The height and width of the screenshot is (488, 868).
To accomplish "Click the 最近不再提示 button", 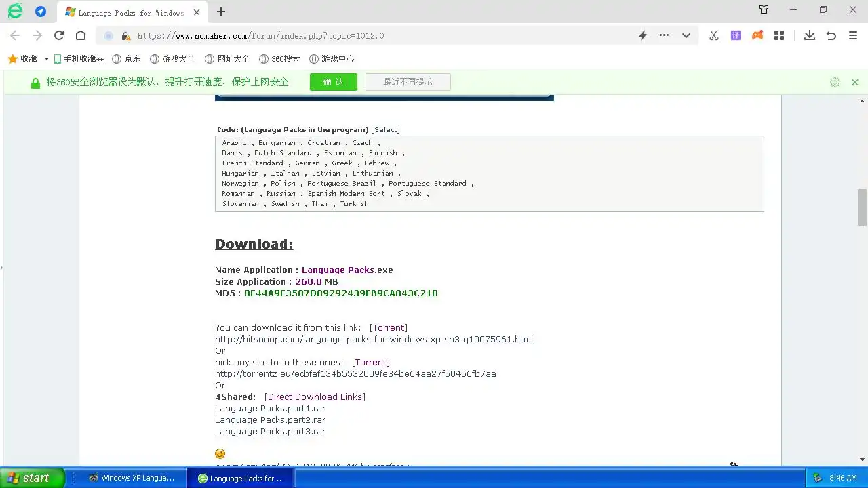I will 408,82.
